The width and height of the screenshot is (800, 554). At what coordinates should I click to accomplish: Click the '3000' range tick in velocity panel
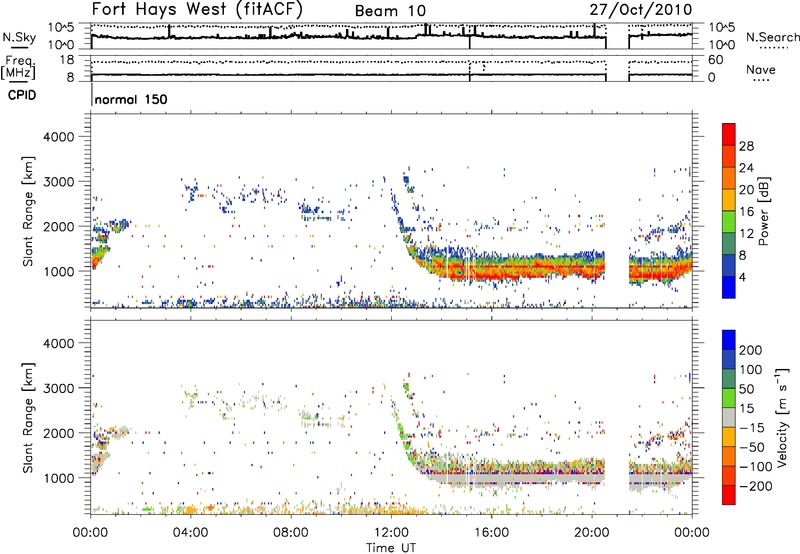coord(59,388)
